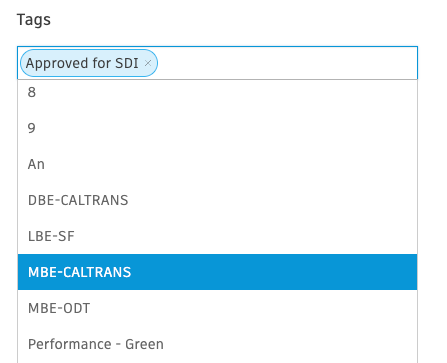Choose the 8 option from tags list

(217, 92)
